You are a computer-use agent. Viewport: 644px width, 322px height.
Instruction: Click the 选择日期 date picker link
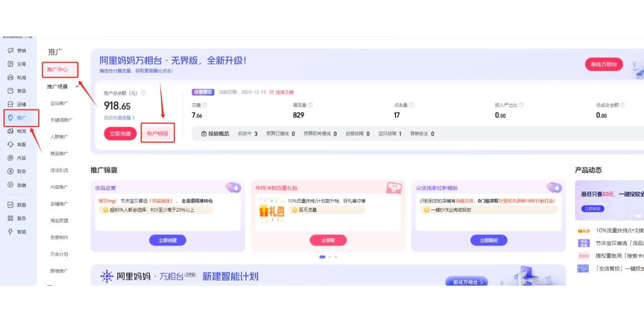tap(281, 93)
